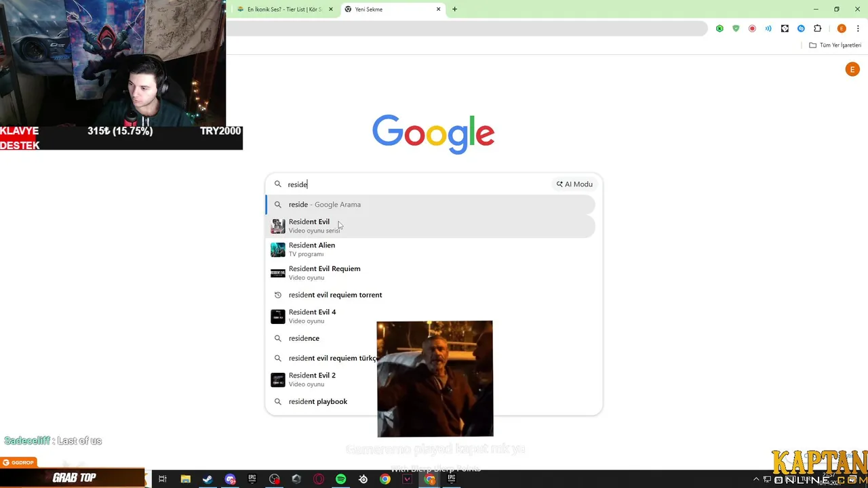
Task: Click the Google logo
Action: point(433,134)
